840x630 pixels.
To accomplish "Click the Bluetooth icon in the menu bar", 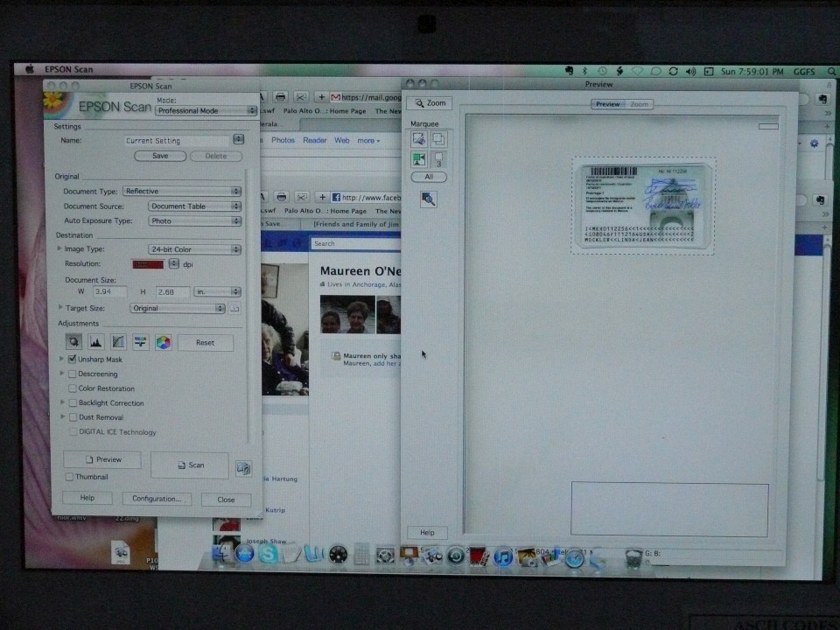I will [x=585, y=71].
